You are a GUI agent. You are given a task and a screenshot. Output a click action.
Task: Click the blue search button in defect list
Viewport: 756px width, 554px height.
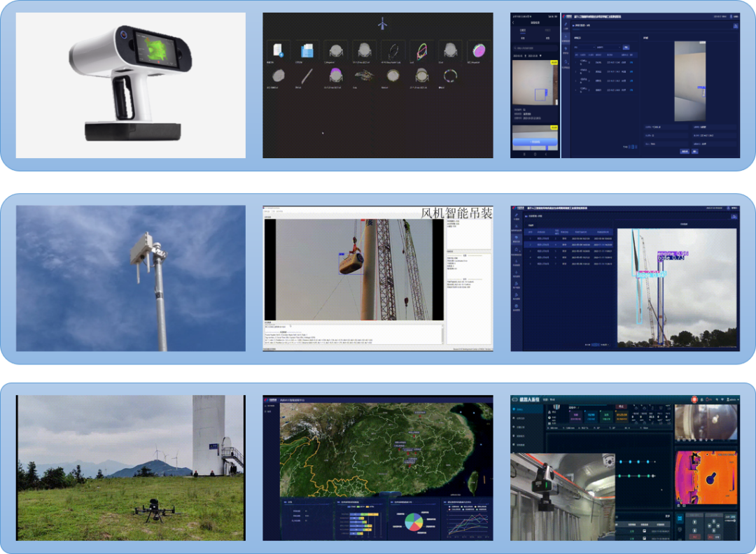click(626, 48)
